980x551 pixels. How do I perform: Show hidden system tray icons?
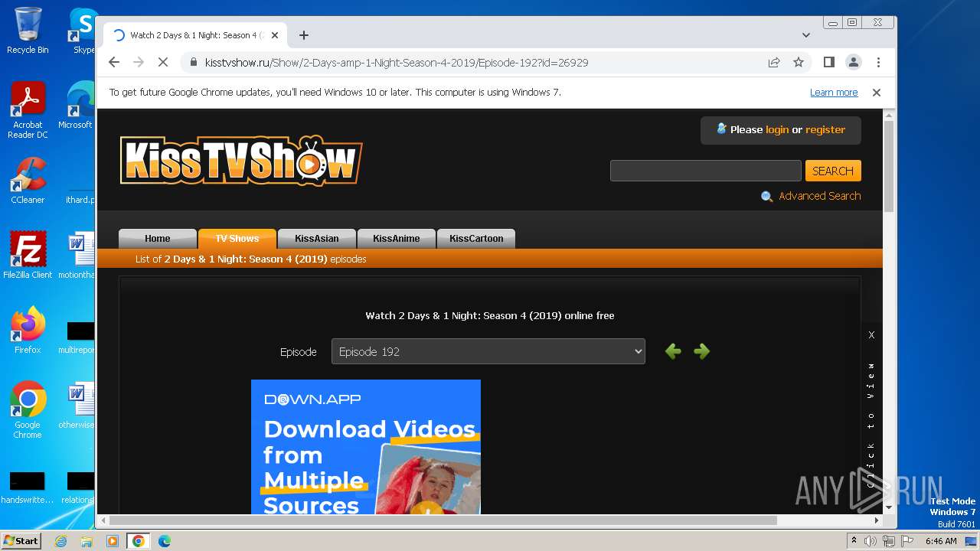(854, 541)
